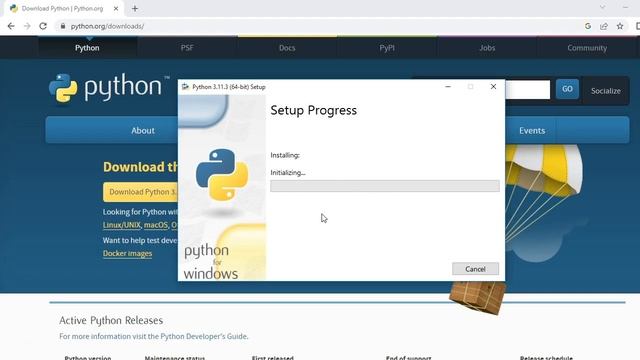
Task: Click the Initializing... status text
Action: coord(288,173)
